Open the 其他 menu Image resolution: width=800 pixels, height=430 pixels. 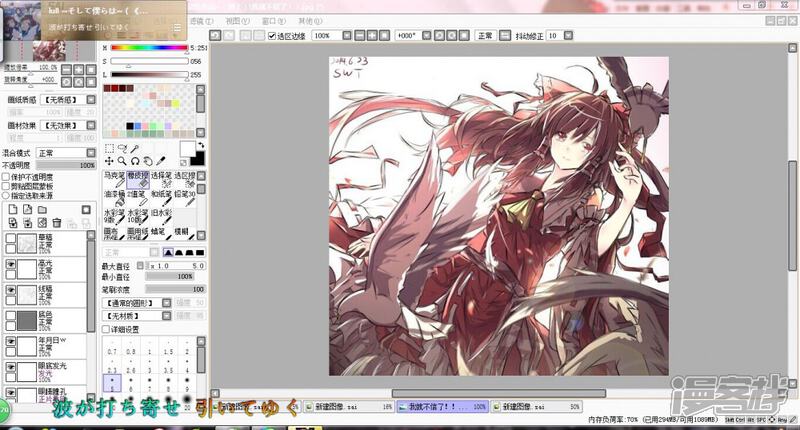(x=311, y=21)
